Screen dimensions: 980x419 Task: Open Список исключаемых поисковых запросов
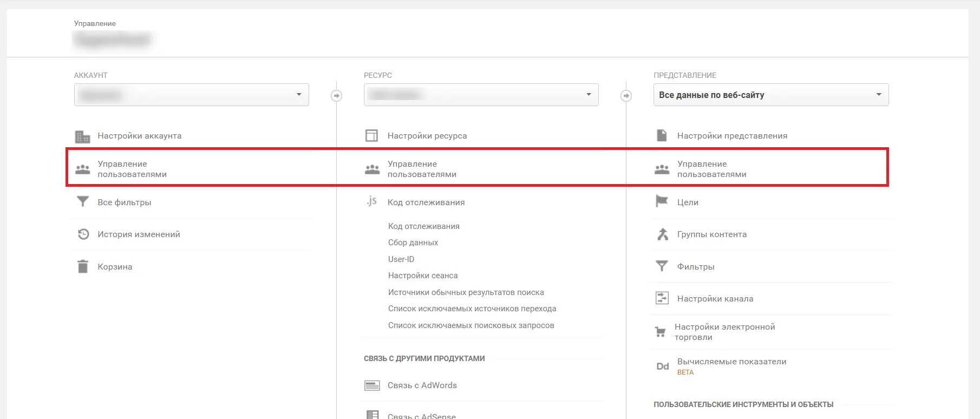(x=471, y=325)
